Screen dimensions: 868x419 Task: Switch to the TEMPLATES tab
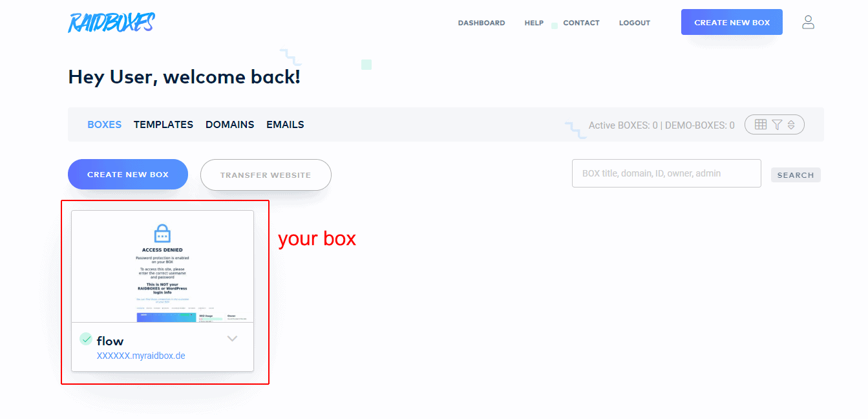click(x=164, y=125)
